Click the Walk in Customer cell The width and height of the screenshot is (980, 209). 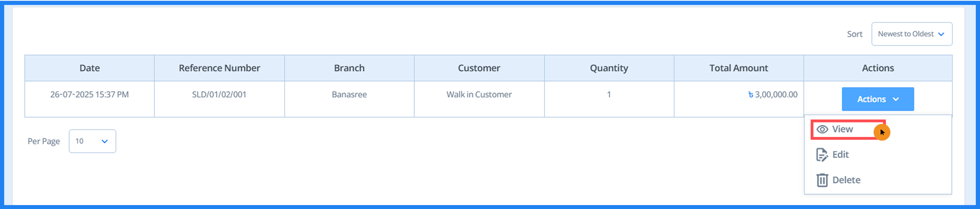(x=478, y=95)
